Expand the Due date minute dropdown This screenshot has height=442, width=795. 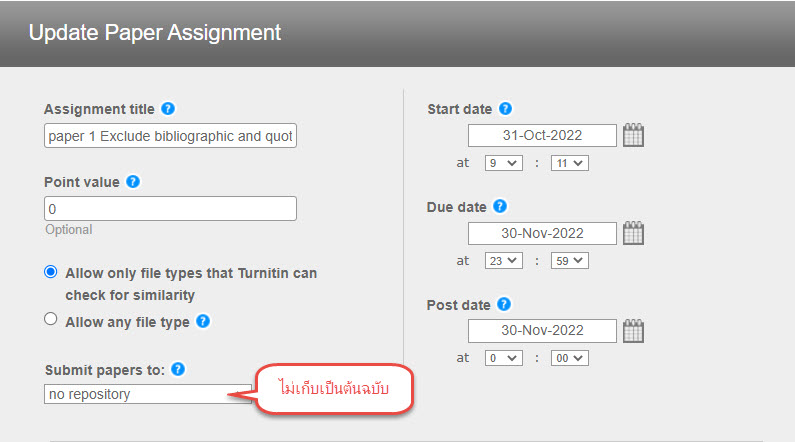pyautogui.click(x=569, y=260)
